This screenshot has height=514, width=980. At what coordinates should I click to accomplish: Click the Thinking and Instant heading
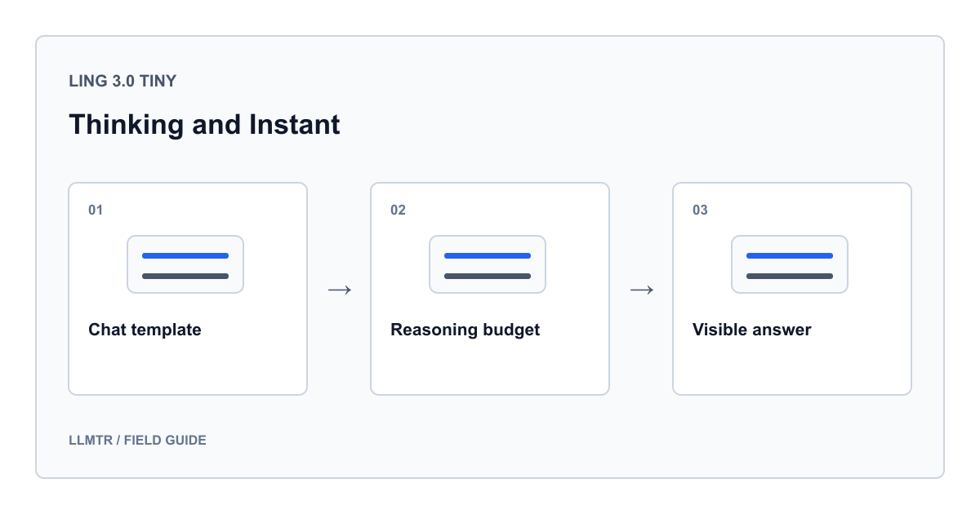tap(204, 125)
